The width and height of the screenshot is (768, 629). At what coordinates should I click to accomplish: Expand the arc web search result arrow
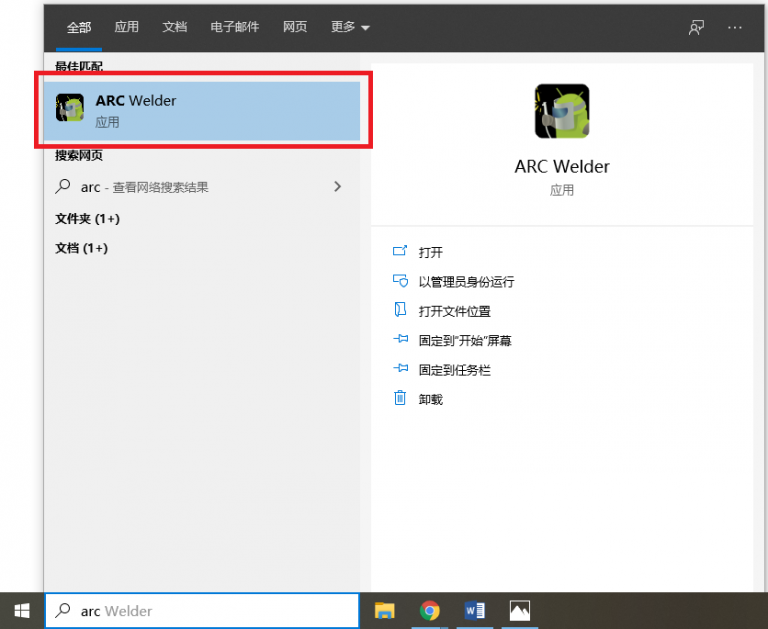337,187
